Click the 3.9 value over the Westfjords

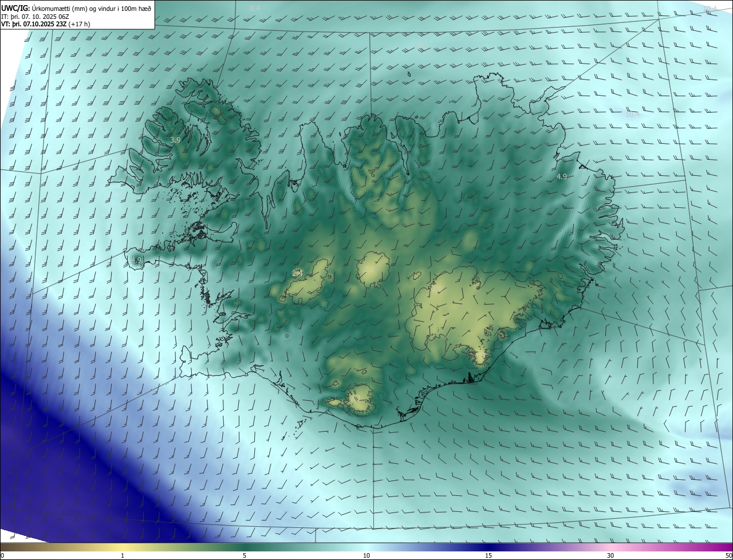[175, 140]
